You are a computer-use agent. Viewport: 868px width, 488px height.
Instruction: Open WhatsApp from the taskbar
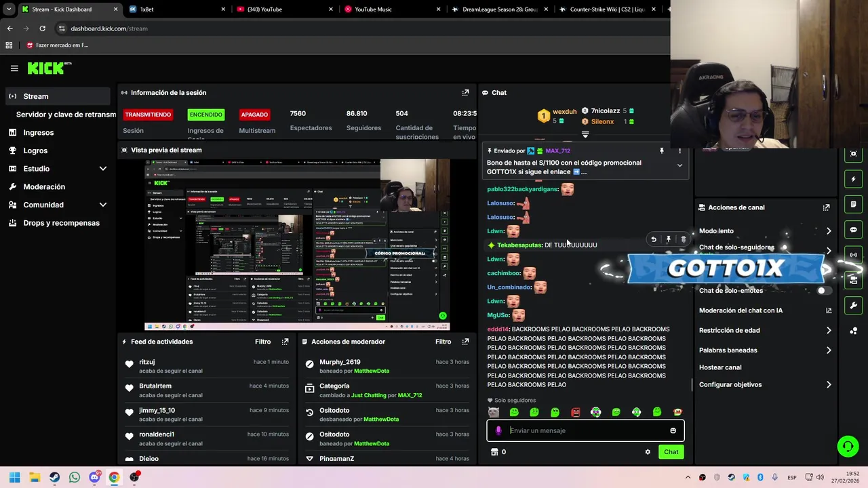click(x=75, y=477)
